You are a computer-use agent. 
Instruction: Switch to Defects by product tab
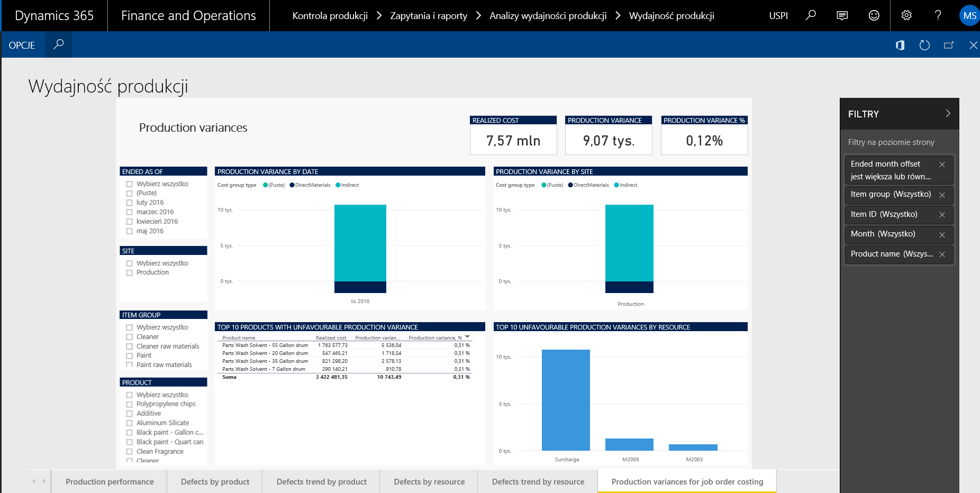(215, 481)
